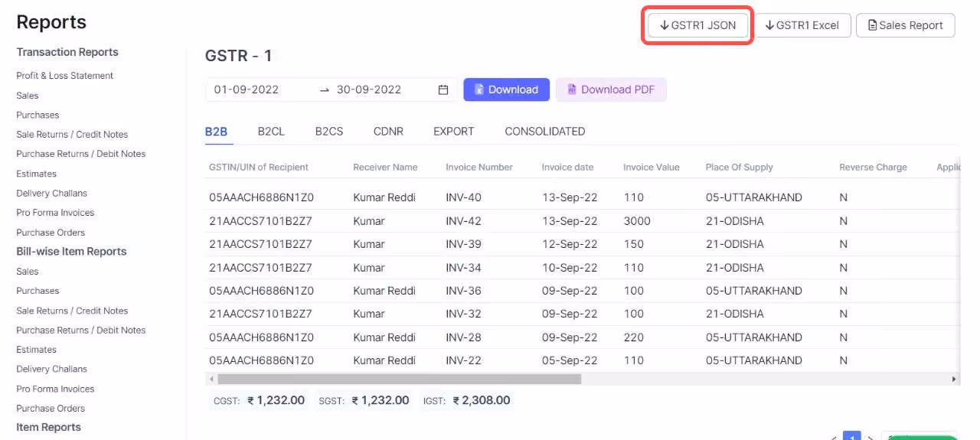The image size is (980, 440).
Task: Open Pro Forma Invoices under Bill-wise Item Reports
Action: point(55,389)
